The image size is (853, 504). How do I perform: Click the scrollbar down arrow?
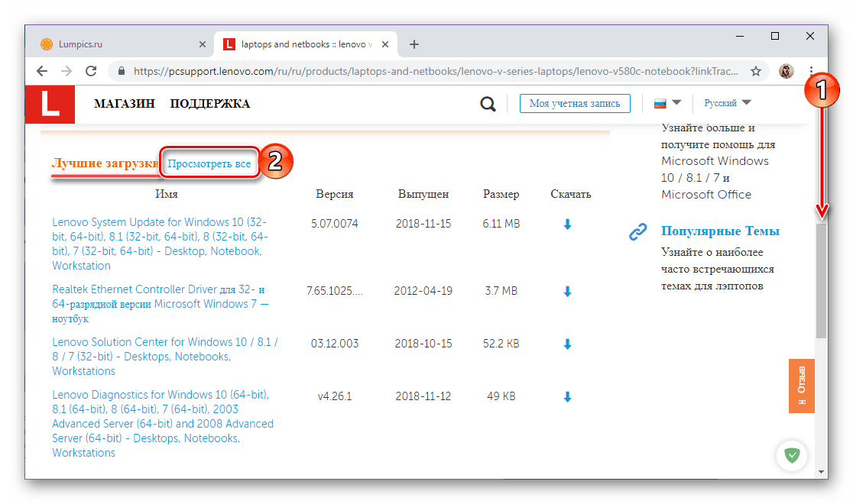click(x=822, y=472)
